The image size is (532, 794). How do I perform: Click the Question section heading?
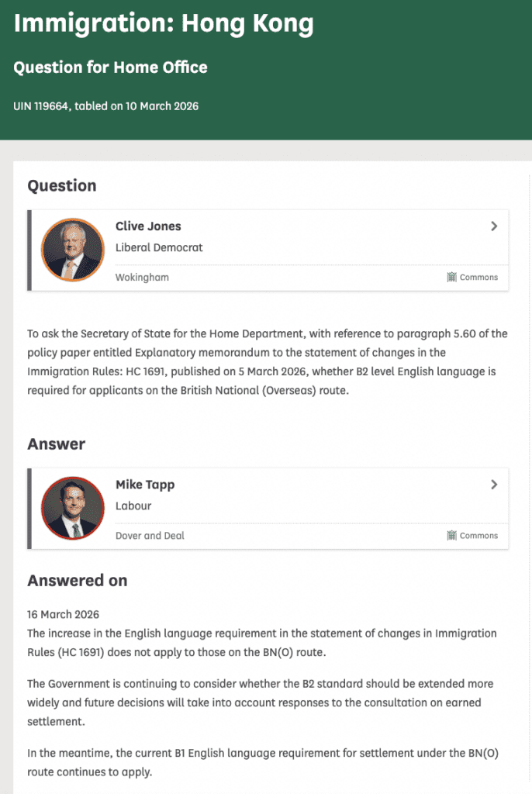(62, 185)
